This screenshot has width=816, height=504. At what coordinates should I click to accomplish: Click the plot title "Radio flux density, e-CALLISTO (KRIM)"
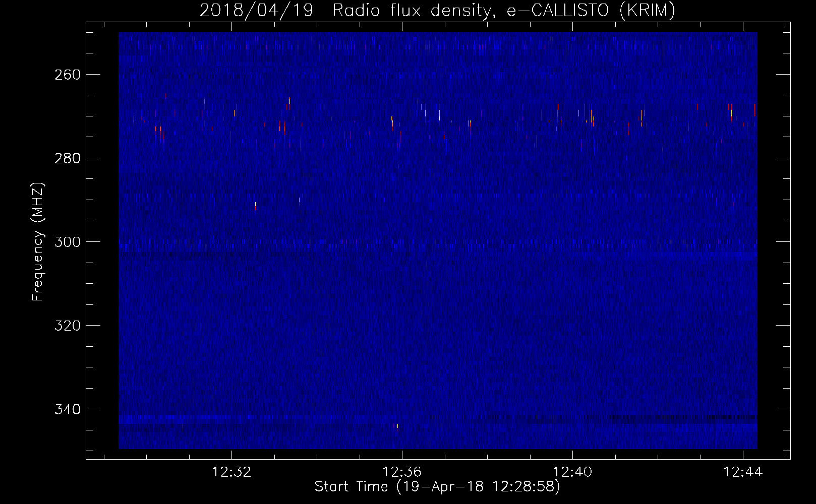pos(503,10)
